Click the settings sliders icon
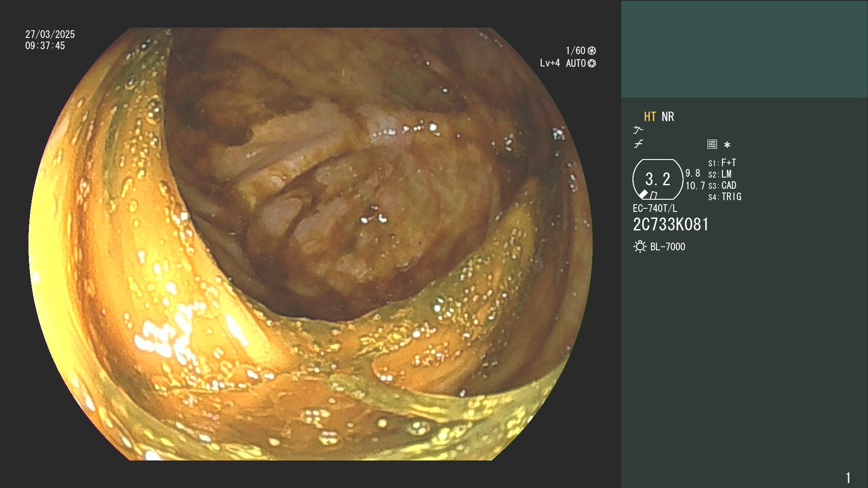This screenshot has width=868, height=488. coord(712,144)
